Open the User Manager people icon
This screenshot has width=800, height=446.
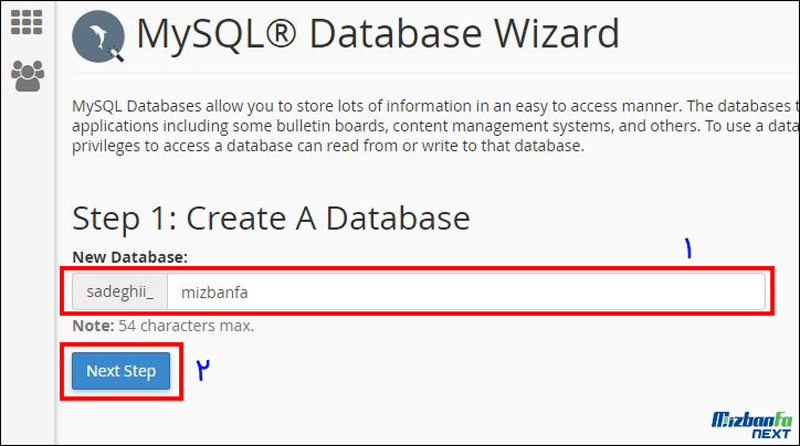(x=28, y=76)
